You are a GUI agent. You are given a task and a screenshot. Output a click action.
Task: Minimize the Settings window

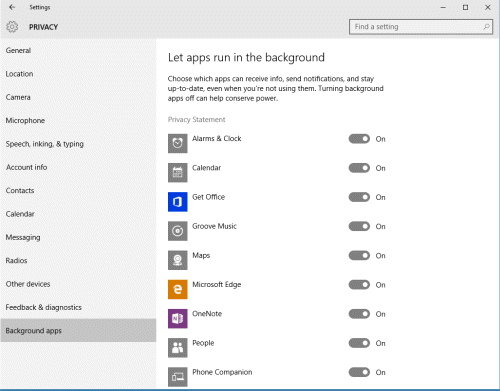[443, 7]
